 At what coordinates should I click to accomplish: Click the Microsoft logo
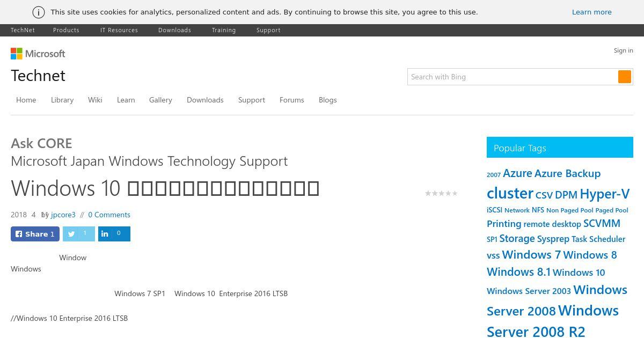38,54
